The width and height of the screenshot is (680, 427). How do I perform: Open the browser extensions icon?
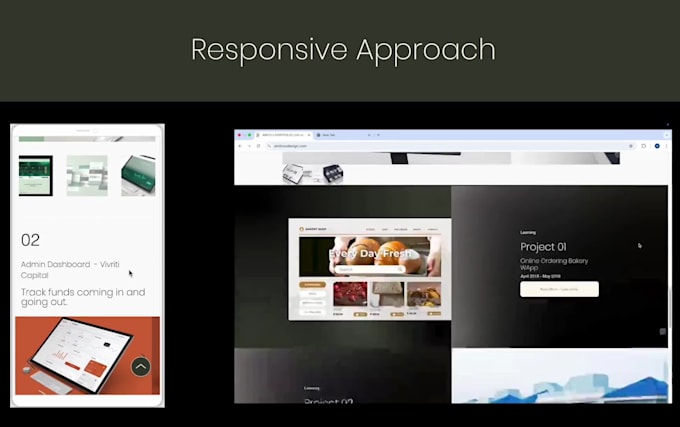[x=644, y=146]
